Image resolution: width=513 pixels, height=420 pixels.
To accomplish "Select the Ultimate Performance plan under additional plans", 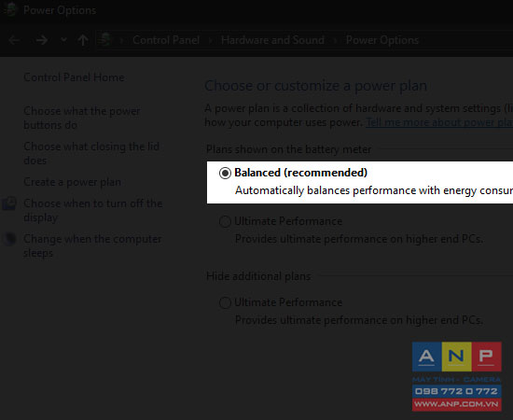I will point(225,302).
